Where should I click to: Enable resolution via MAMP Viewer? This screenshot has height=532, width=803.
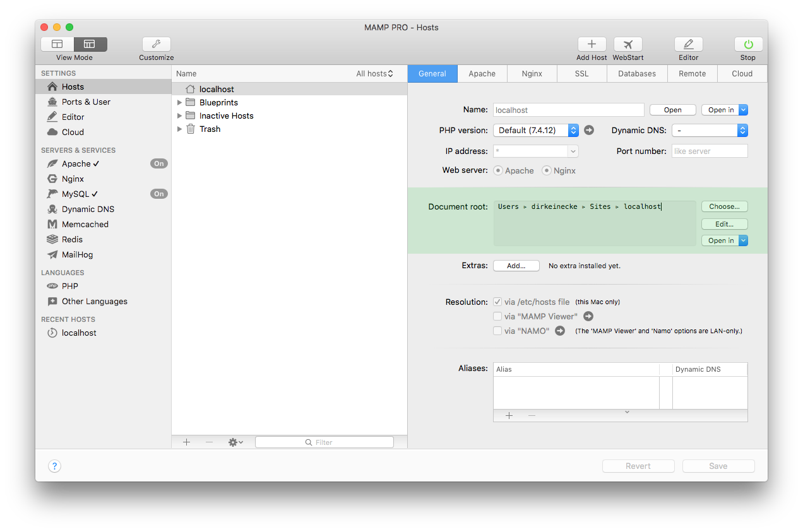(x=497, y=316)
